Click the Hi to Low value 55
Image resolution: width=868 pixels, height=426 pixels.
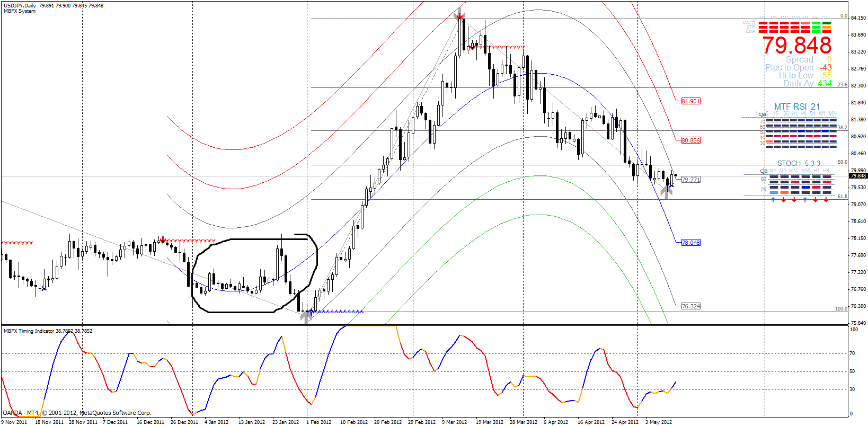(x=827, y=76)
